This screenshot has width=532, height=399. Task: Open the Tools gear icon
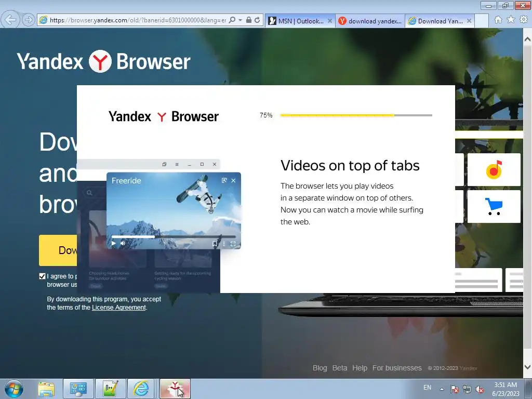[x=524, y=20]
